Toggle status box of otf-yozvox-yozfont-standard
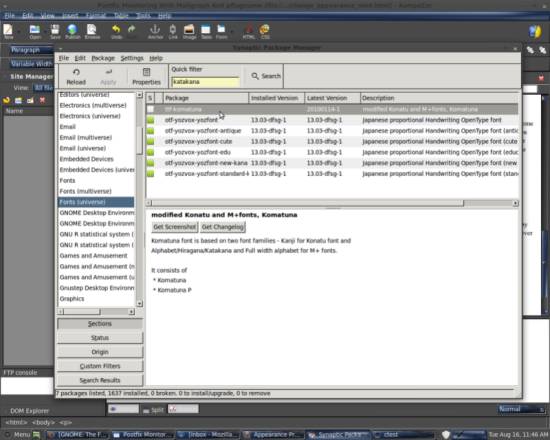Viewport: 550px width, 440px height. click(150, 174)
